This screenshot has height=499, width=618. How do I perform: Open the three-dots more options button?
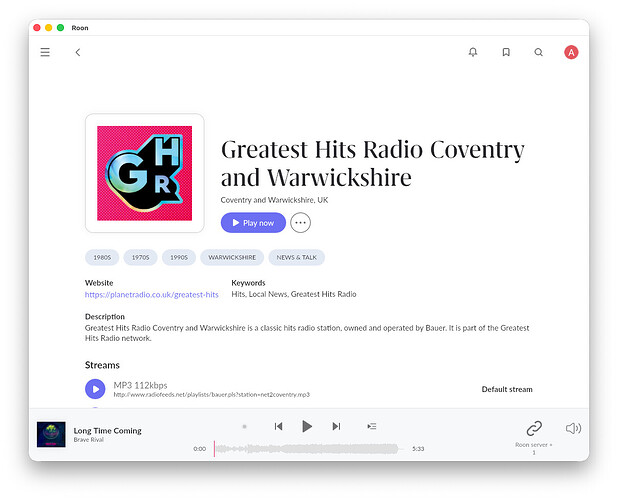pyautogui.click(x=300, y=223)
